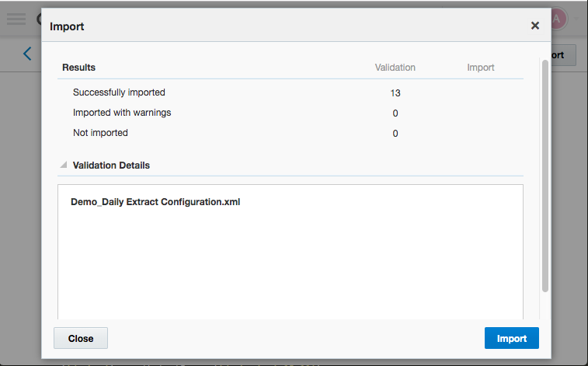This screenshot has width=588, height=366.
Task: Select Demo_Daily Extract Configuration.xml file entry
Action: pos(155,202)
